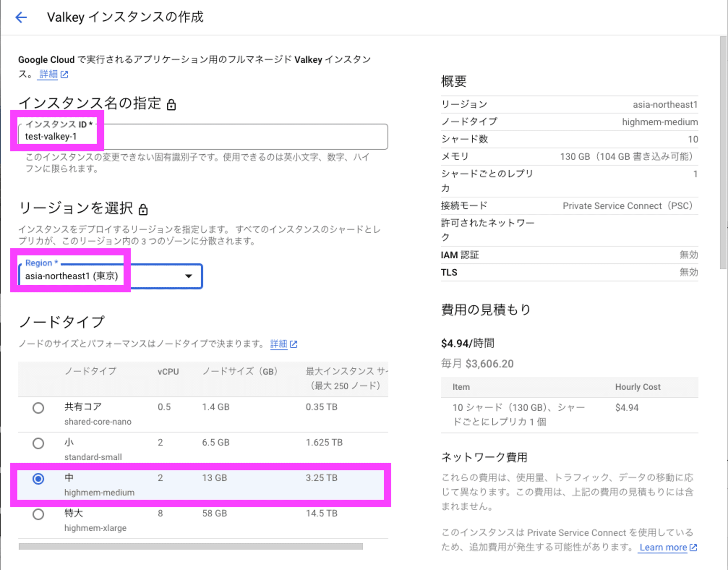
Task: Click the シャード数 row label in 概要
Action: [x=464, y=139]
